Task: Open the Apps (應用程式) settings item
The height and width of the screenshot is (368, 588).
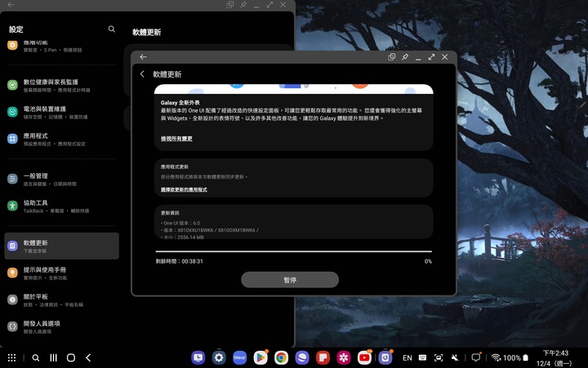Action: pyautogui.click(x=61, y=140)
